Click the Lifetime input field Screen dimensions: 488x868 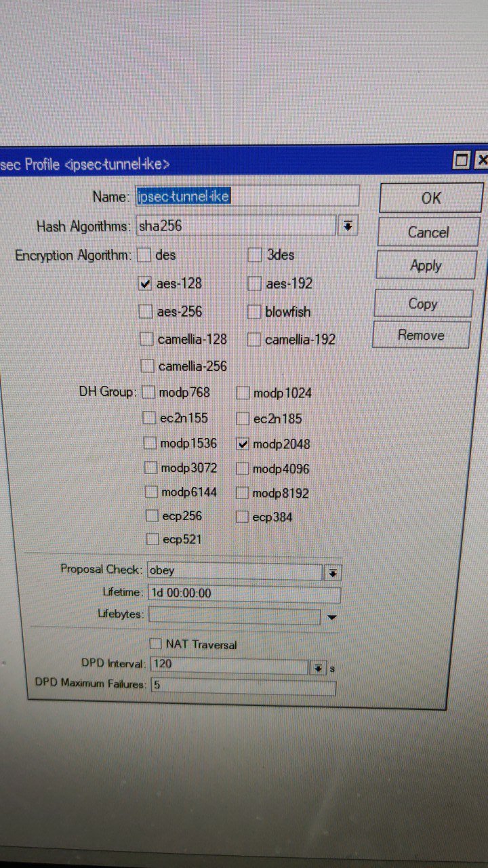point(243,593)
